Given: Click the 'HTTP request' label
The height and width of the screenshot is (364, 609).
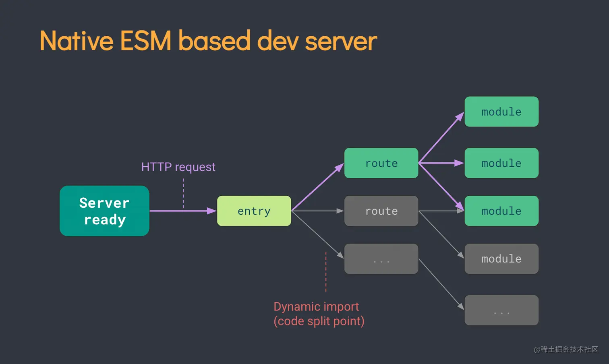Looking at the screenshot, I should (178, 167).
